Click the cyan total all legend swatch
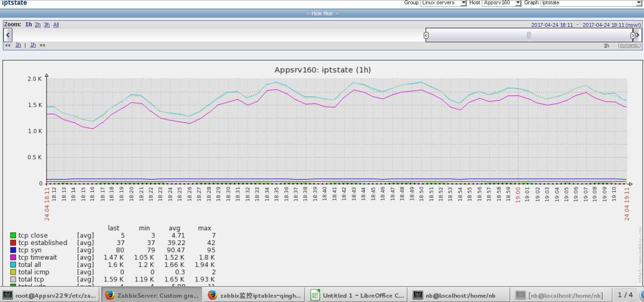This screenshot has height=302, width=644. pyautogui.click(x=13, y=265)
